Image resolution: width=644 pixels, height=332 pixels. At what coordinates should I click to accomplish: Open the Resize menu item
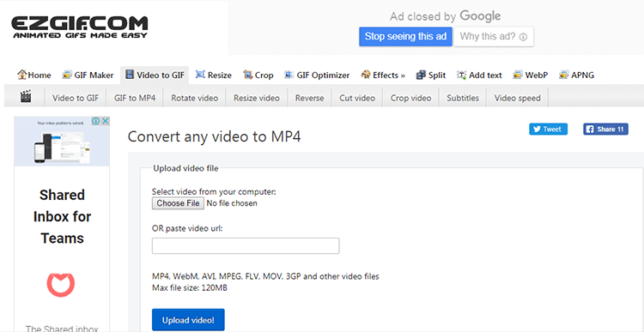[214, 75]
